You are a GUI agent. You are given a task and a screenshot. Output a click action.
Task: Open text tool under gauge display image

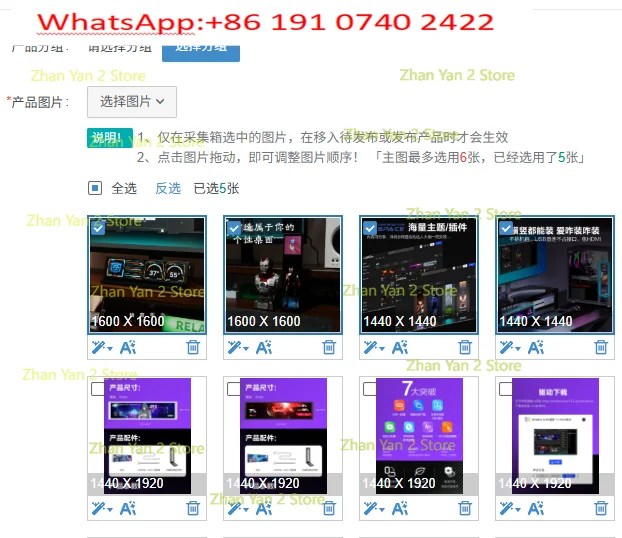tap(128, 348)
